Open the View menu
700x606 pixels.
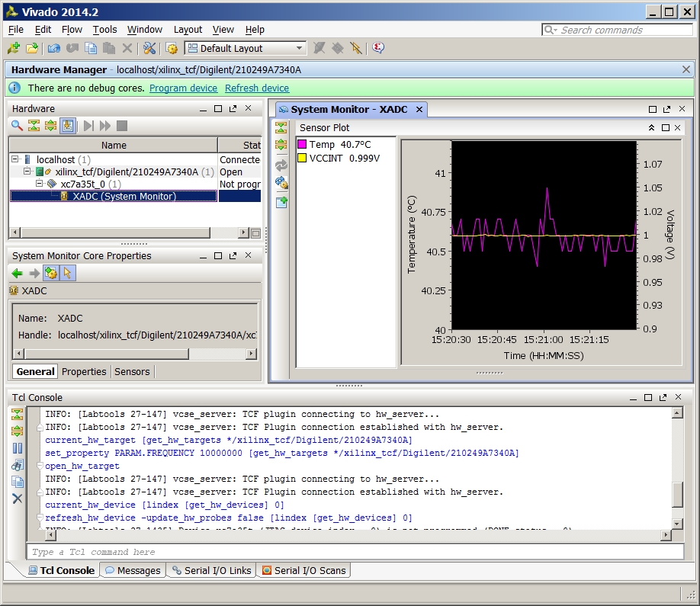[x=223, y=30]
